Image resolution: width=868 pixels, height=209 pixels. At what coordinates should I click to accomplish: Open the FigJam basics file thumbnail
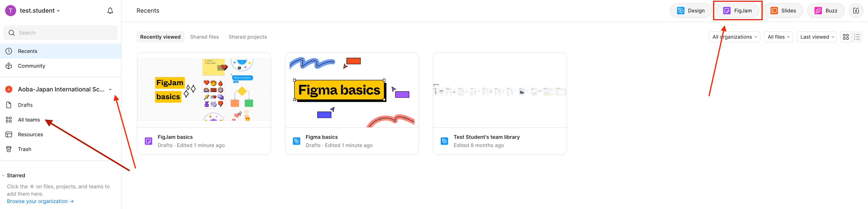(x=204, y=90)
